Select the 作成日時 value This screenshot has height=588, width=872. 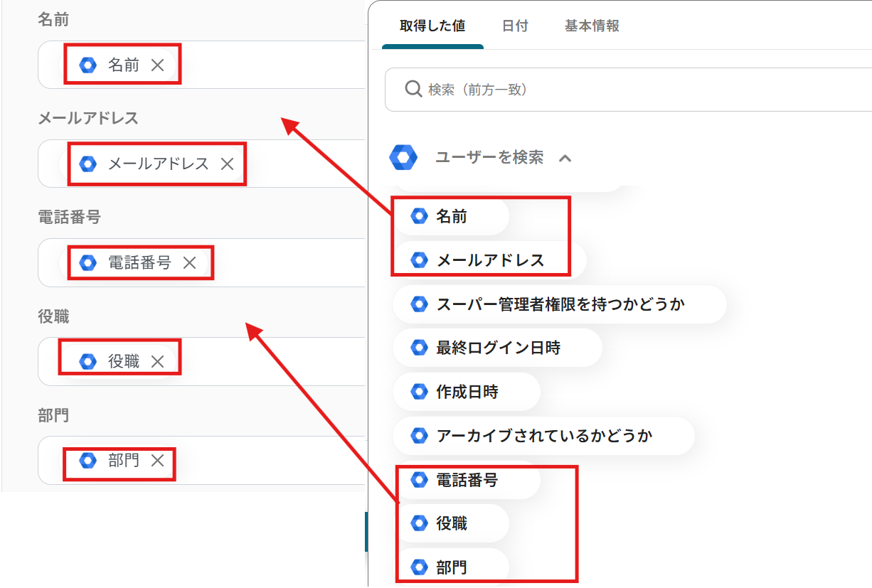point(467,392)
